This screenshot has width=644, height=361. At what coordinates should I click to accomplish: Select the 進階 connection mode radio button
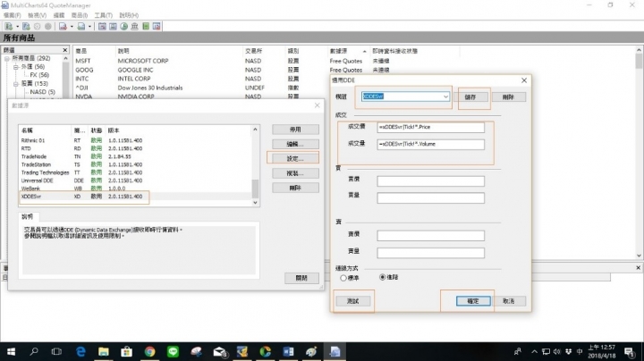click(383, 277)
